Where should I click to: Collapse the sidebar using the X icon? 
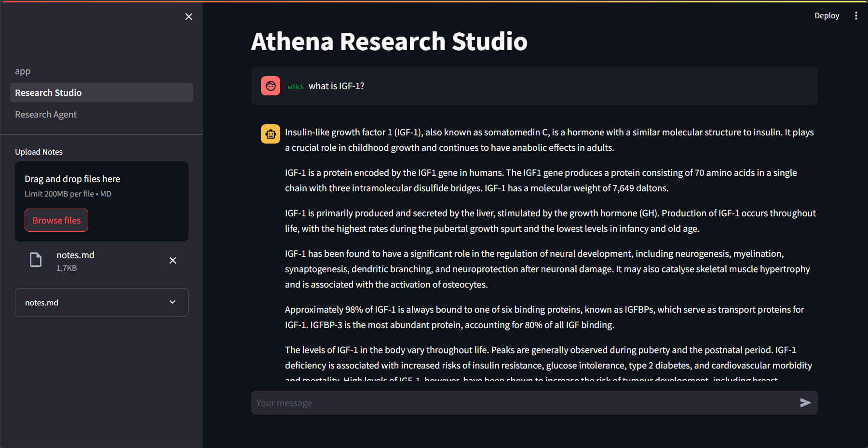pos(189,16)
